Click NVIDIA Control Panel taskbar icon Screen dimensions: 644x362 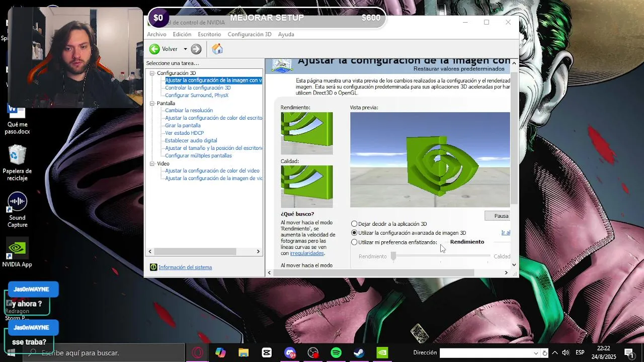point(382,352)
